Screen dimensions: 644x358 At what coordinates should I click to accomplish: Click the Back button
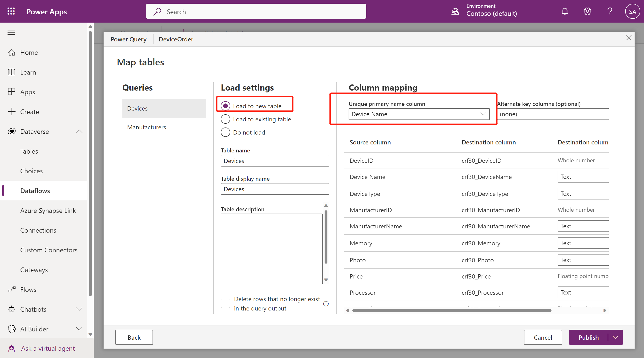134,338
